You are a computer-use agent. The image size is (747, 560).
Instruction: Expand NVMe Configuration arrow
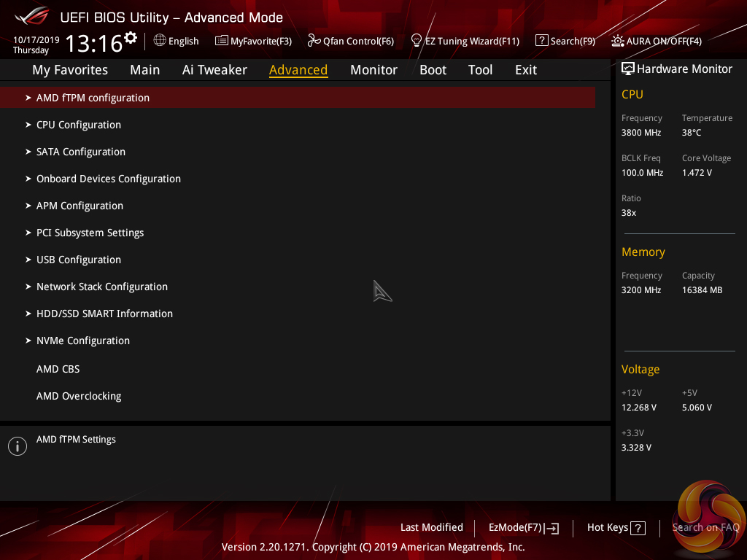pos(28,341)
